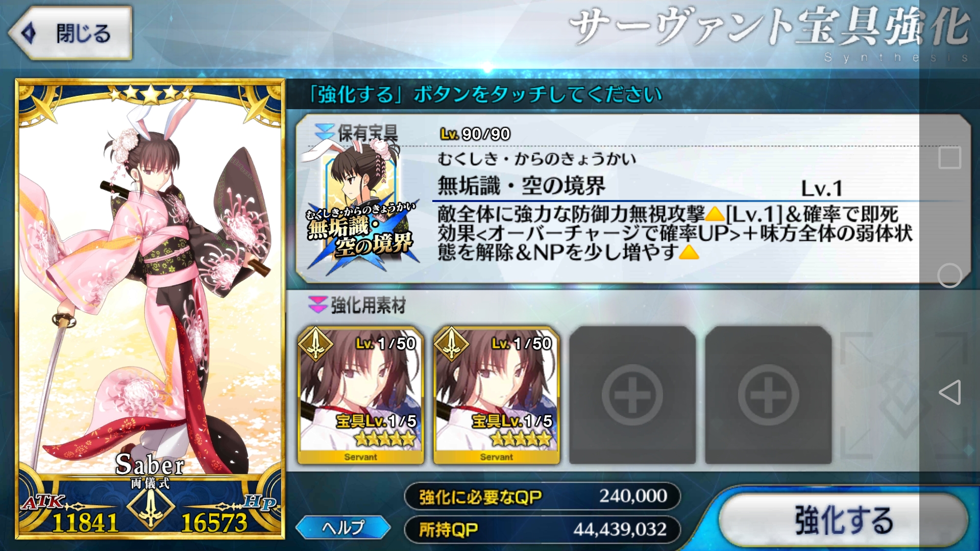This screenshot has height=551, width=980.
Task: Open the ヘルプ help button
Action: pyautogui.click(x=343, y=528)
